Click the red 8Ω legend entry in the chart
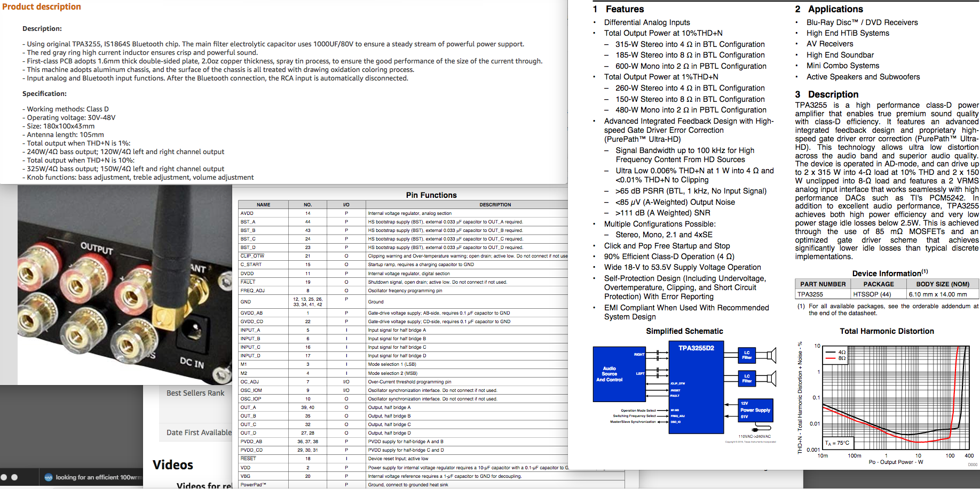980x489 pixels. (x=836, y=358)
